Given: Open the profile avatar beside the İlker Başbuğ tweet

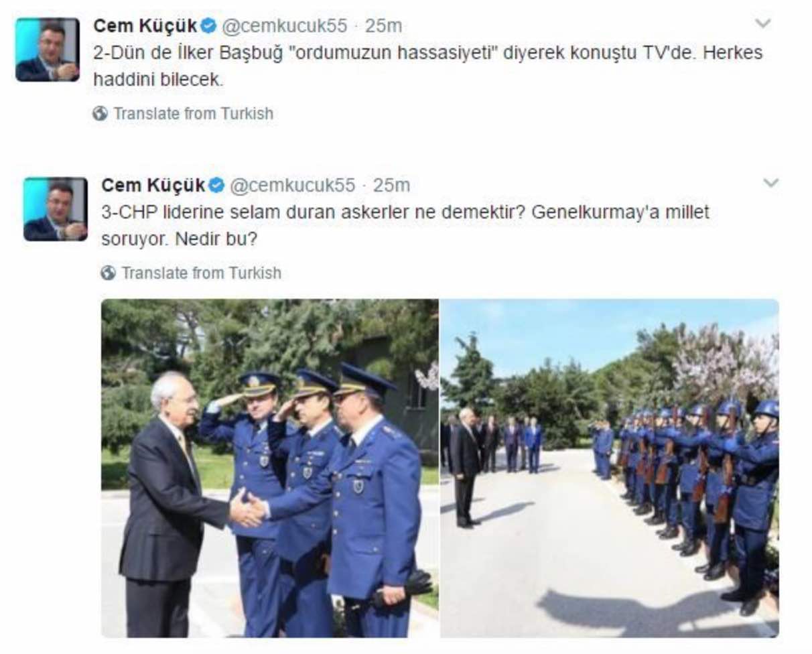Looking at the screenshot, I should tap(48, 50).
